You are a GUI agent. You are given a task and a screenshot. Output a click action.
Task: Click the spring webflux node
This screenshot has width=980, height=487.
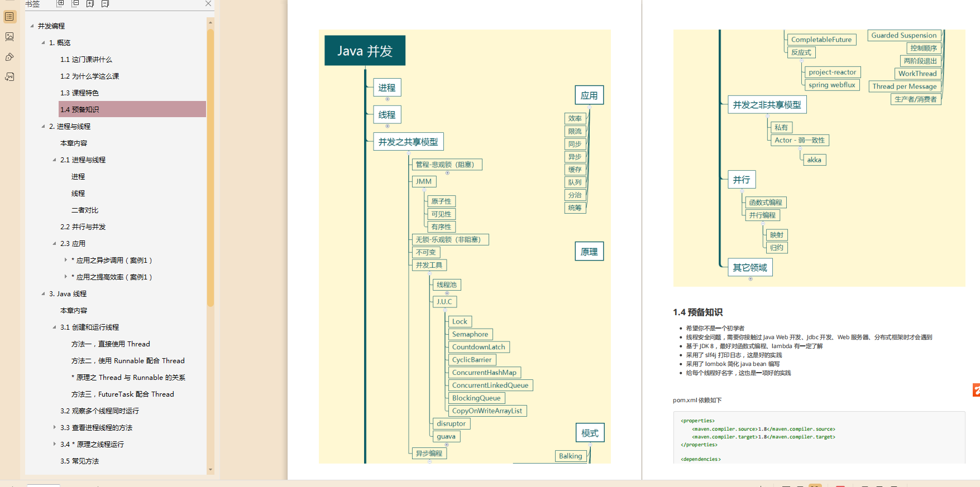point(832,85)
